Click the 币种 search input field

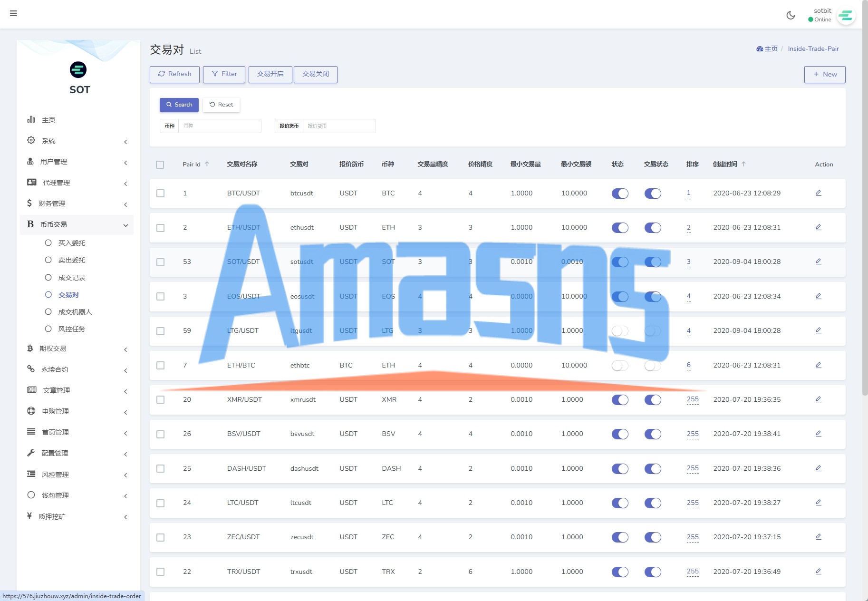pyautogui.click(x=220, y=126)
